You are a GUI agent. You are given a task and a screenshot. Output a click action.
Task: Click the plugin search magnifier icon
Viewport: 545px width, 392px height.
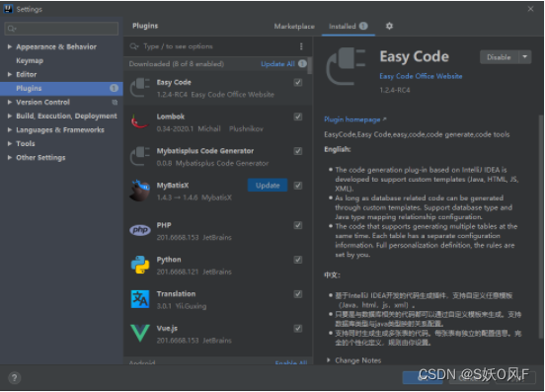(134, 46)
